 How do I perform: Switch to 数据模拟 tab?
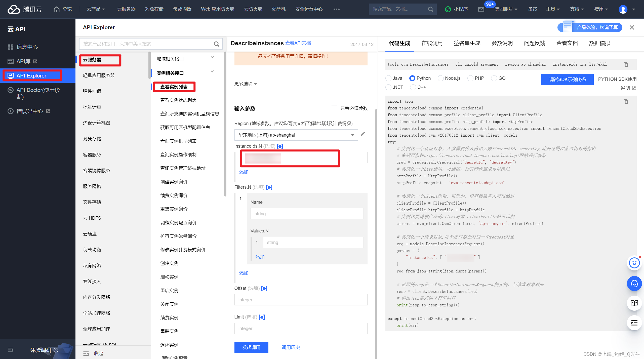[599, 43]
